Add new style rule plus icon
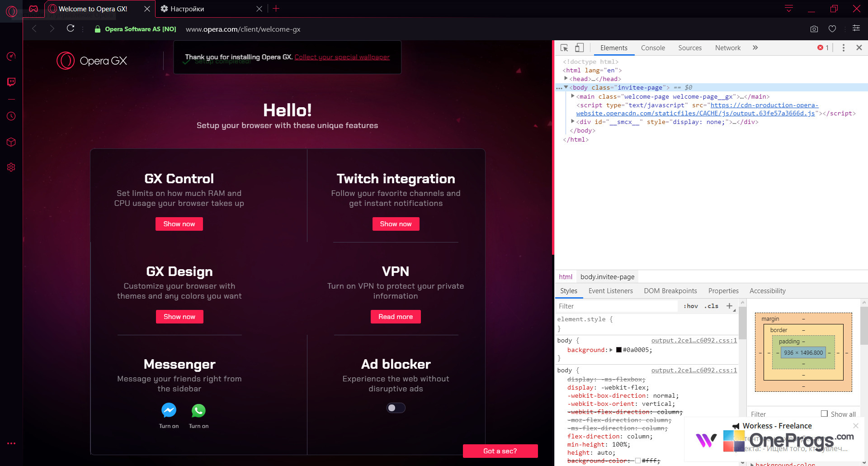 point(729,306)
